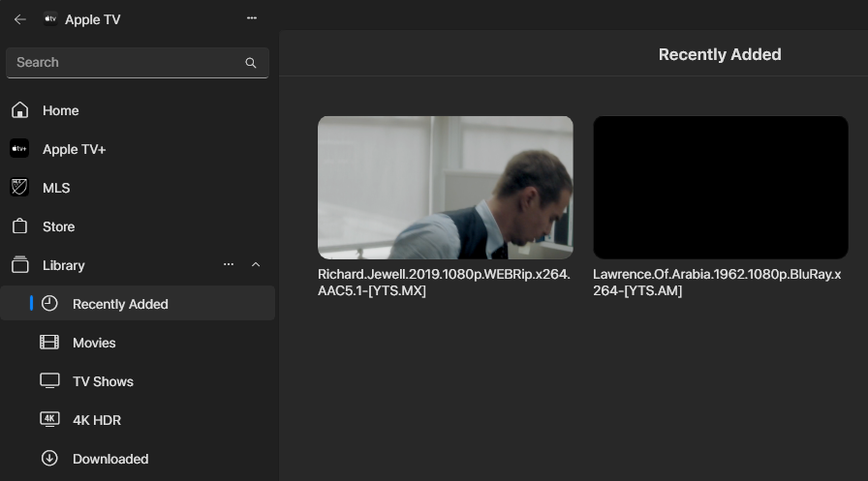Screen dimensions: 868x481
Task: Click the Richard.Jewell.2019 file title text
Action: click(x=444, y=282)
